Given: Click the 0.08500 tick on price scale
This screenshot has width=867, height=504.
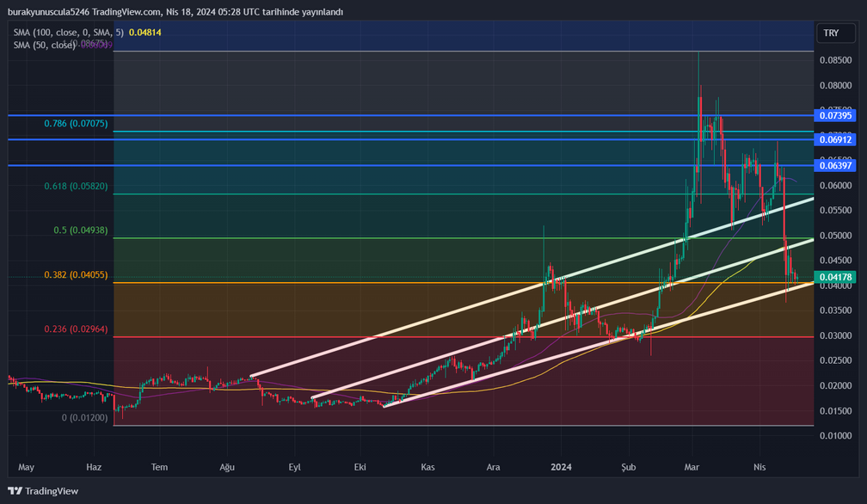Looking at the screenshot, I should (x=835, y=60).
